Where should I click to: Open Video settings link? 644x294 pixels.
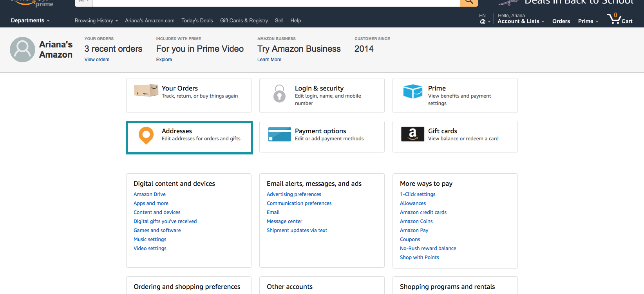coord(150,248)
